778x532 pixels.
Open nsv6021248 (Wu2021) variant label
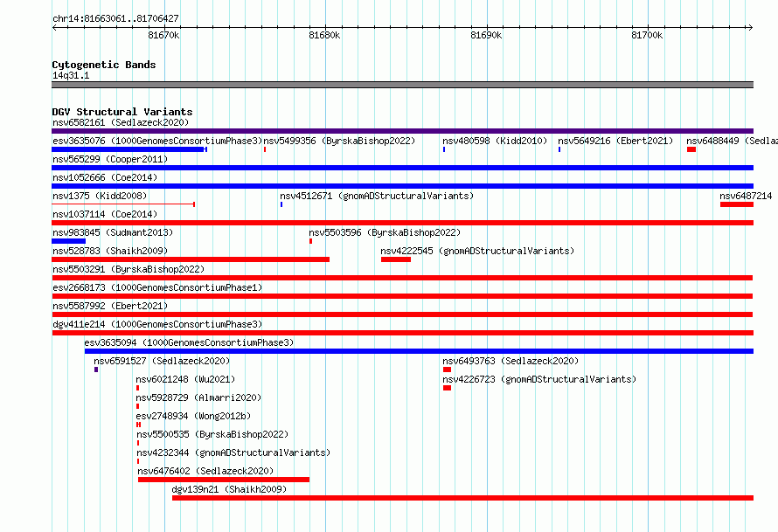pyautogui.click(x=185, y=379)
